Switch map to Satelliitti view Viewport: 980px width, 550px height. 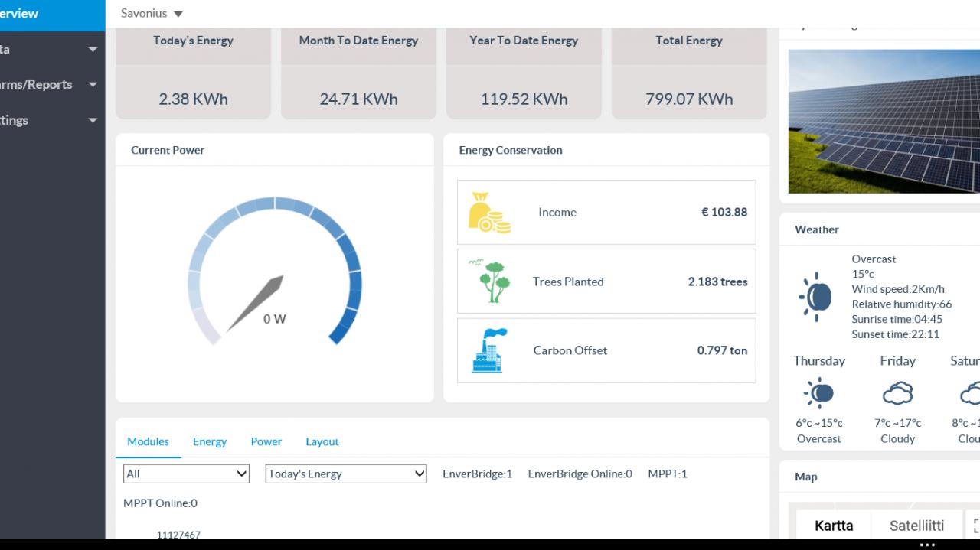tap(916, 525)
